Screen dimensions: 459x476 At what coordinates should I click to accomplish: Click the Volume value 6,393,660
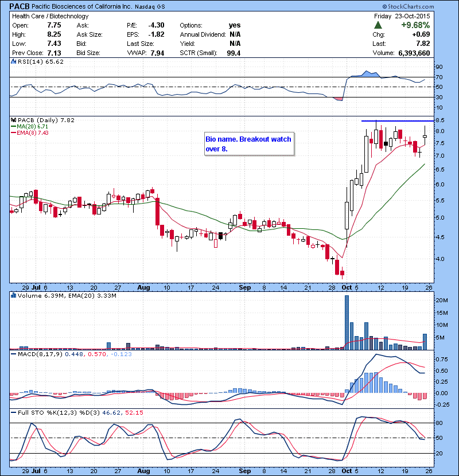click(x=414, y=53)
